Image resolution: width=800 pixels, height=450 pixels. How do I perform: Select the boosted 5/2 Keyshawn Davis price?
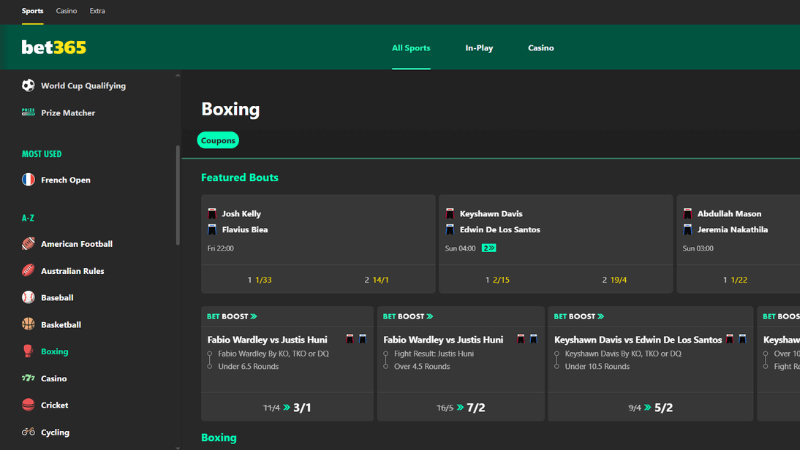(x=651, y=407)
